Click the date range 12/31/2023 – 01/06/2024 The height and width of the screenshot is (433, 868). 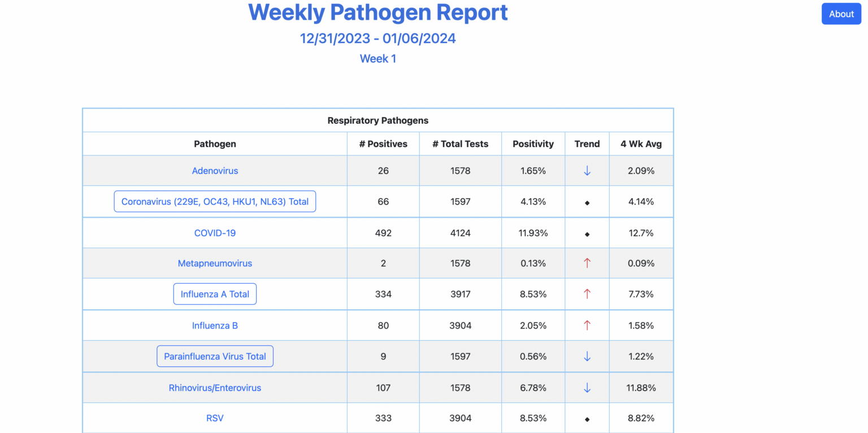pos(377,38)
